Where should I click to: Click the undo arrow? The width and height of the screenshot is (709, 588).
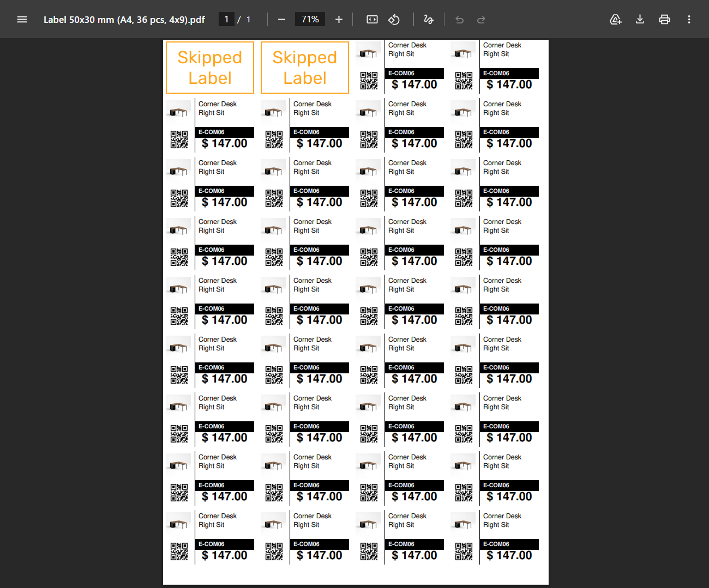(459, 20)
